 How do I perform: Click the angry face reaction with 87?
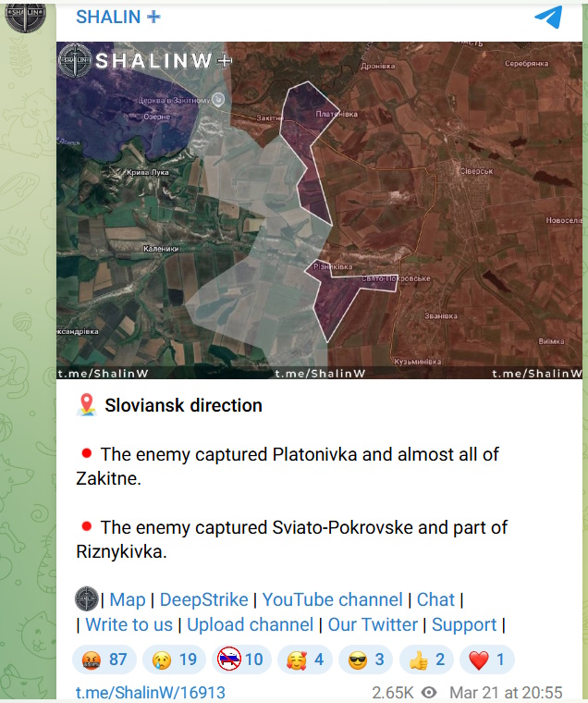point(104,660)
